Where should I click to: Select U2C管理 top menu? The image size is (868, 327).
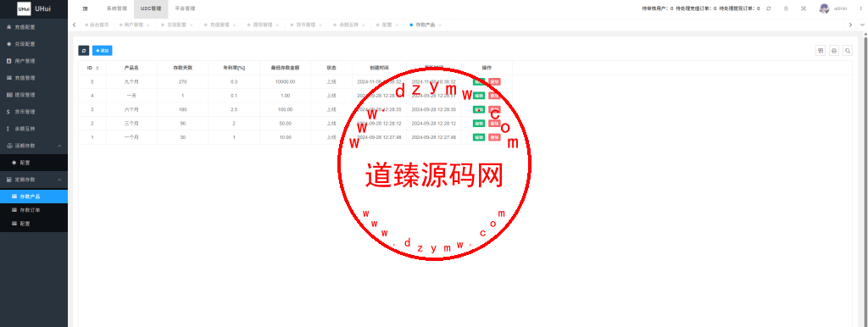point(151,8)
